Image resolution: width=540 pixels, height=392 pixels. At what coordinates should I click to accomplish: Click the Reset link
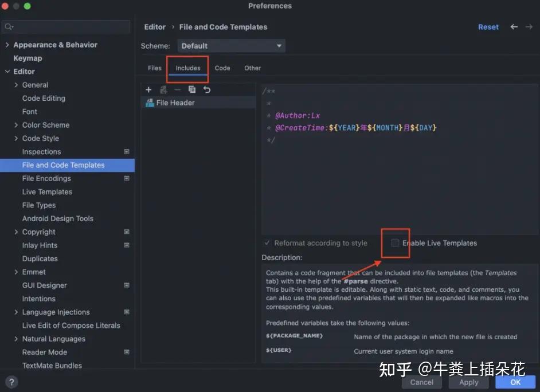488,27
